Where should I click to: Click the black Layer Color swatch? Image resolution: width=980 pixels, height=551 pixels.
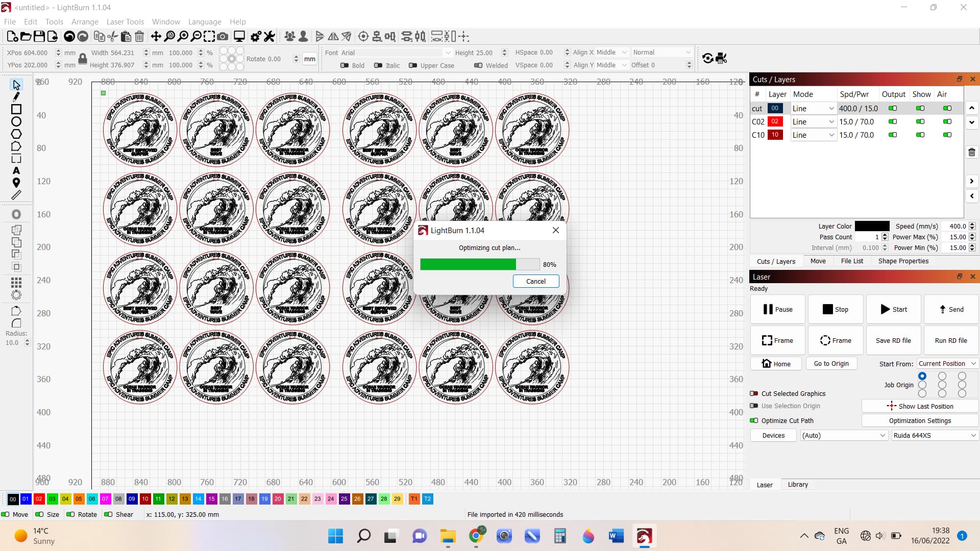point(872,226)
